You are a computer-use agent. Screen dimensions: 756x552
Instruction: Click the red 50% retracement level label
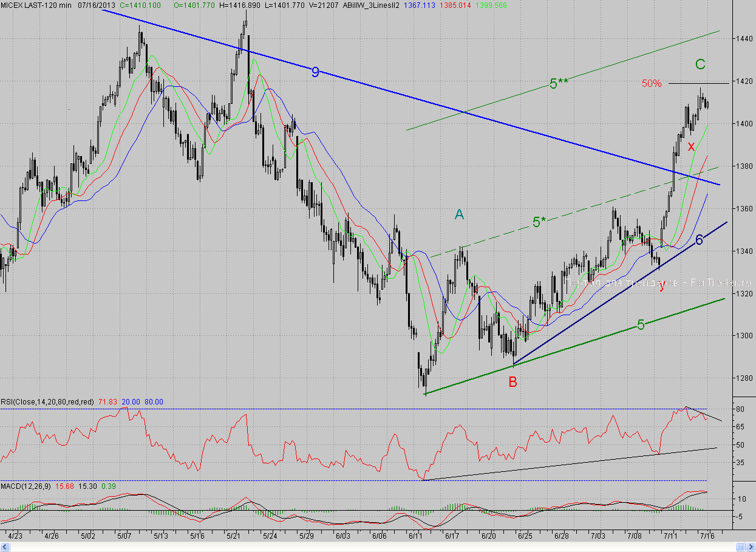coord(652,84)
